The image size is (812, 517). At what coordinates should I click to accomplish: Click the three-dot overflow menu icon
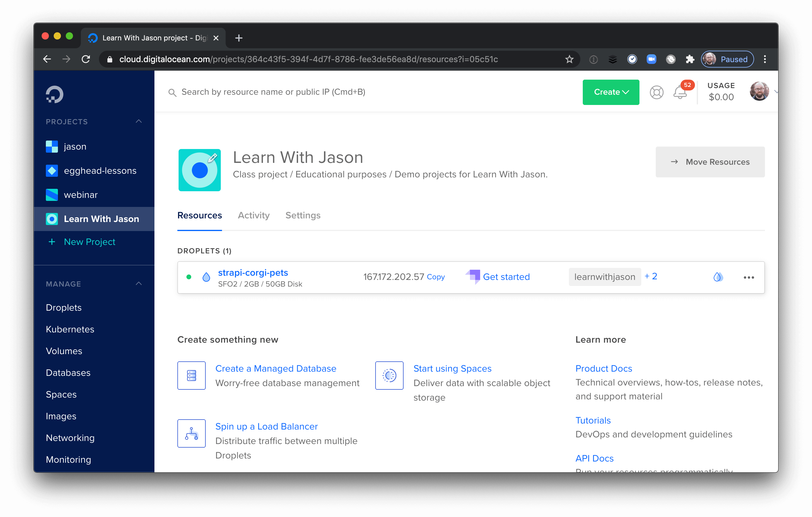click(x=749, y=277)
